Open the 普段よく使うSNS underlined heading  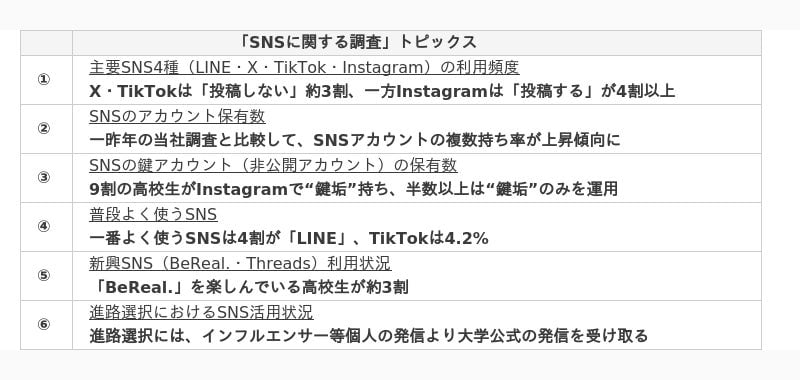tap(153, 214)
